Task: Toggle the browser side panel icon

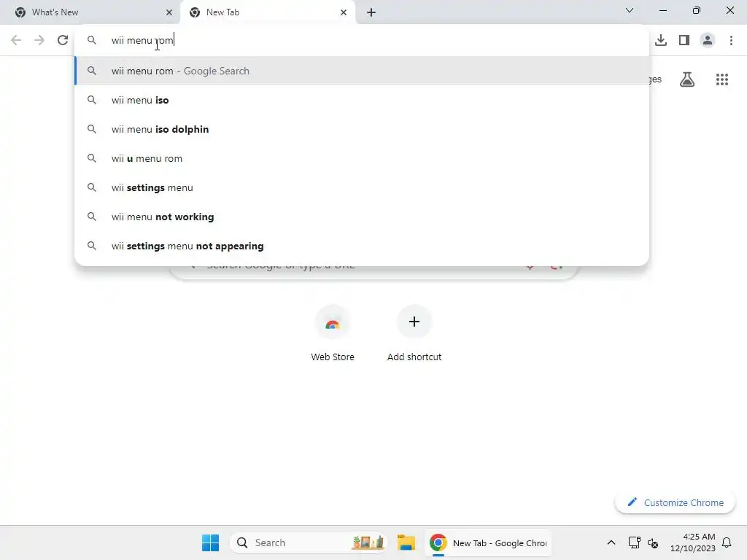Action: 684,40
